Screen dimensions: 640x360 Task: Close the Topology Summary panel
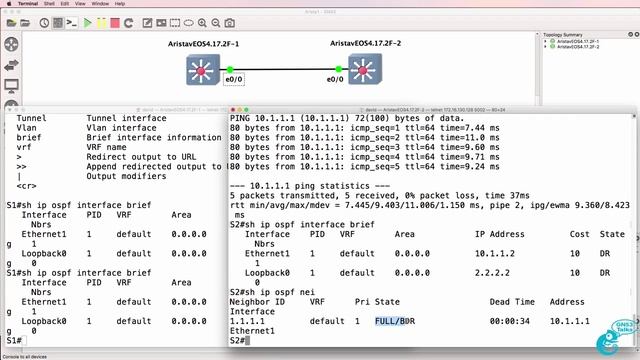[x=637, y=35]
